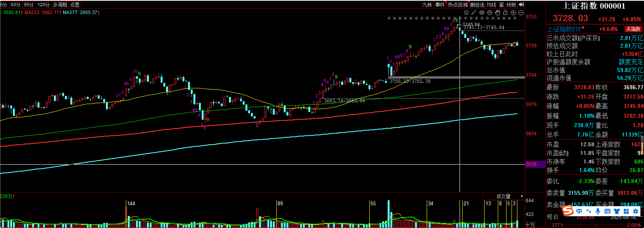Click the volume marker labeled 21
The height and width of the screenshot is (228, 644).
(x=466, y=204)
